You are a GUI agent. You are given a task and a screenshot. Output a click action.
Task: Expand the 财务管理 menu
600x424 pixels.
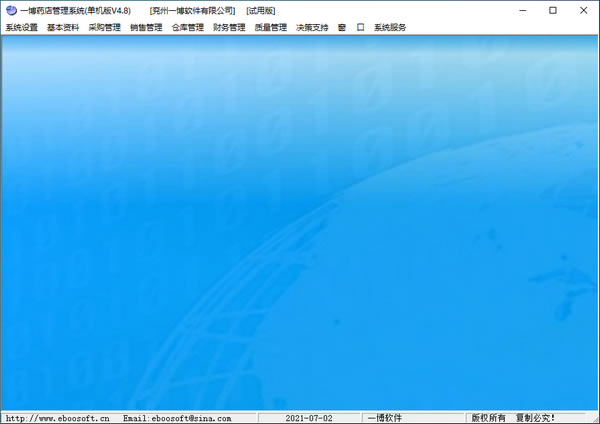229,28
